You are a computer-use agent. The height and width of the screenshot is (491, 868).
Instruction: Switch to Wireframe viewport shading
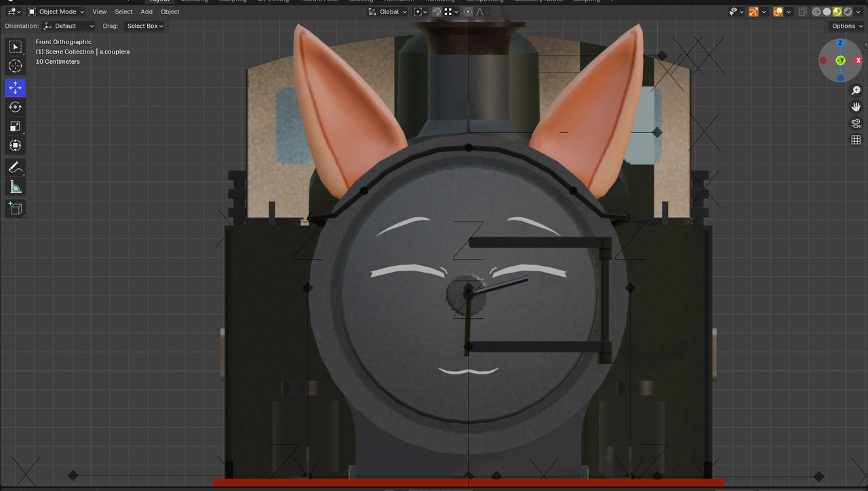tap(816, 12)
